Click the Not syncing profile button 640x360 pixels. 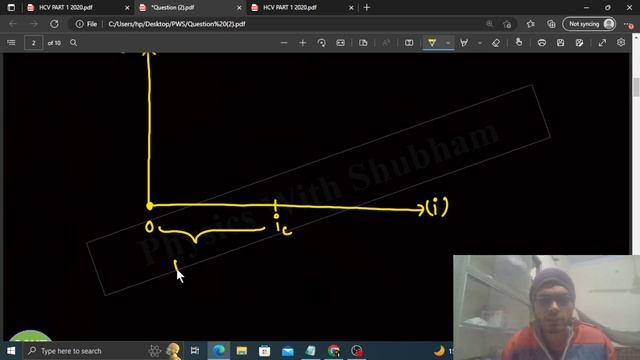(589, 24)
